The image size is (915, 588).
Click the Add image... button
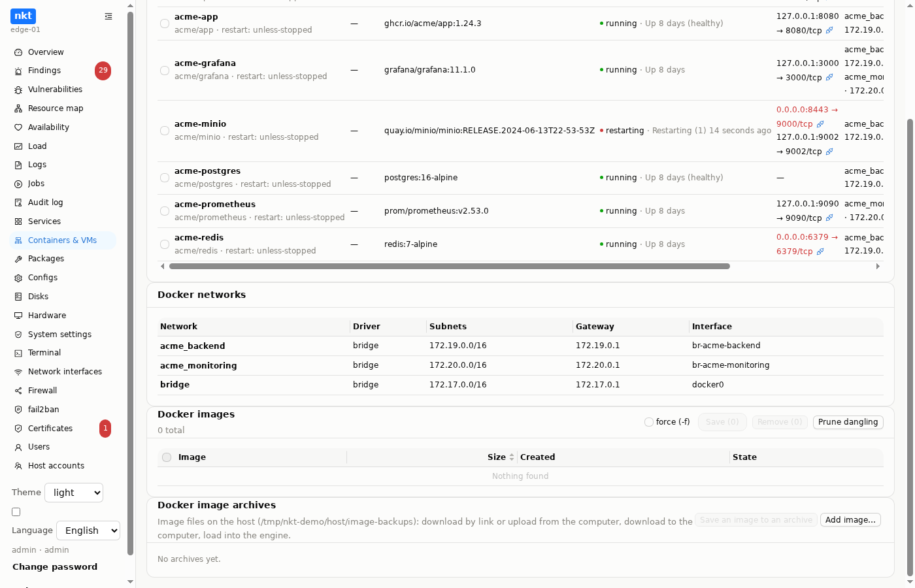pyautogui.click(x=850, y=520)
